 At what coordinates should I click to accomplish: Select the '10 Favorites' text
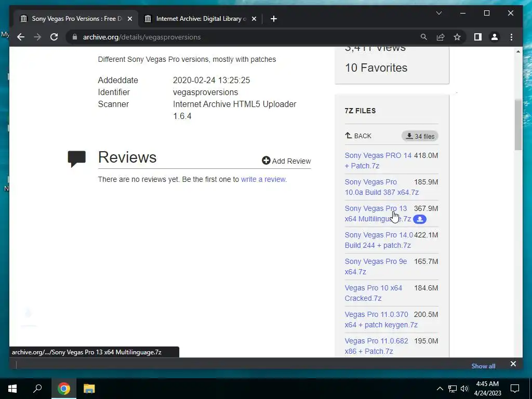click(x=376, y=68)
